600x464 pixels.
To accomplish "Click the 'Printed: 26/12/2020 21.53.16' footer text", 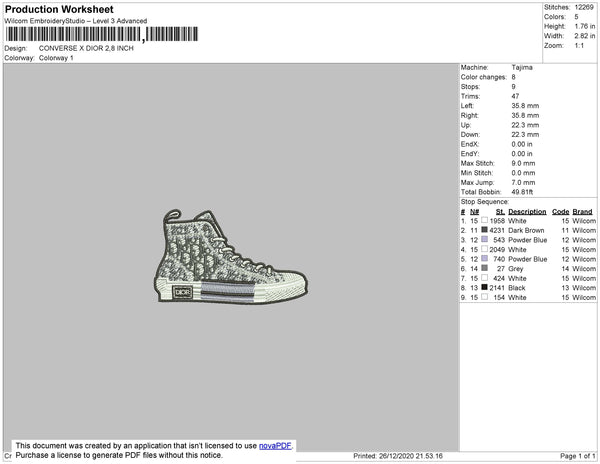I will [398, 456].
